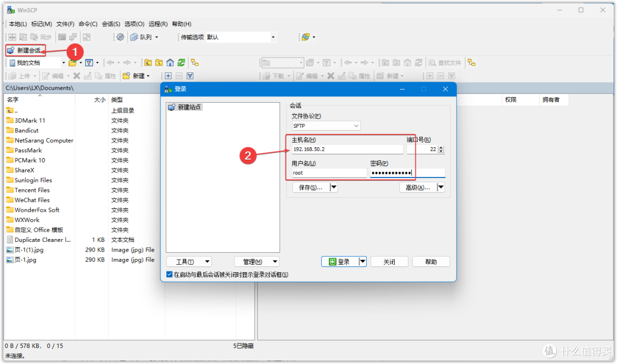Open the 高级 (Advanced) dropdown arrow
Screen dimensions: 617x364
[440, 187]
